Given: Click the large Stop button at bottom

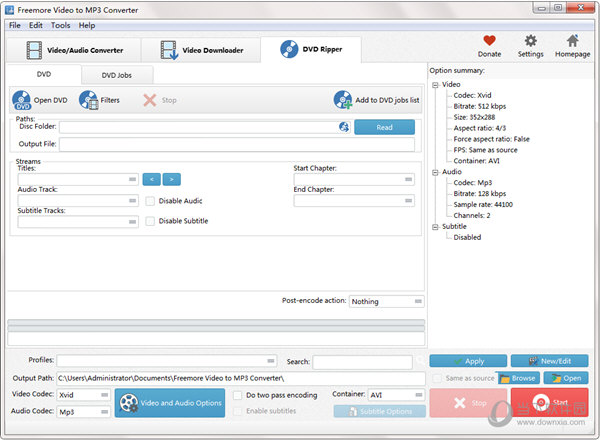Looking at the screenshot, I should tap(468, 403).
